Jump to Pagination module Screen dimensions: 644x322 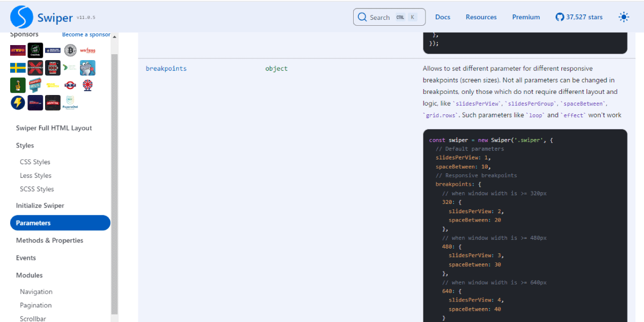tap(36, 305)
